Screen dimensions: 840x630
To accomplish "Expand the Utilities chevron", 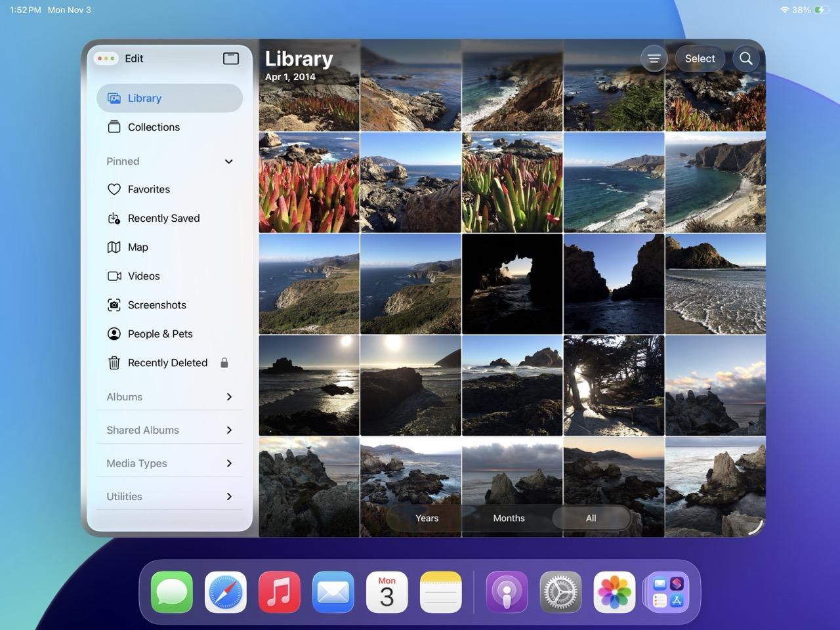I will tap(229, 497).
